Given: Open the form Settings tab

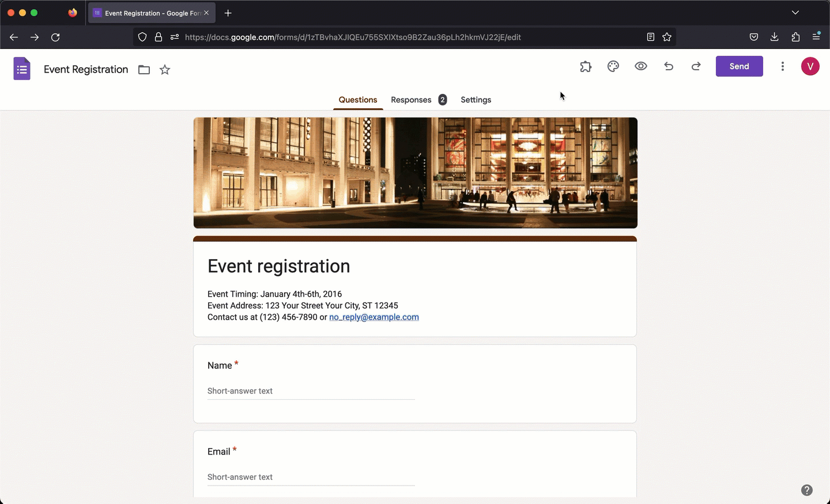Looking at the screenshot, I should [476, 100].
